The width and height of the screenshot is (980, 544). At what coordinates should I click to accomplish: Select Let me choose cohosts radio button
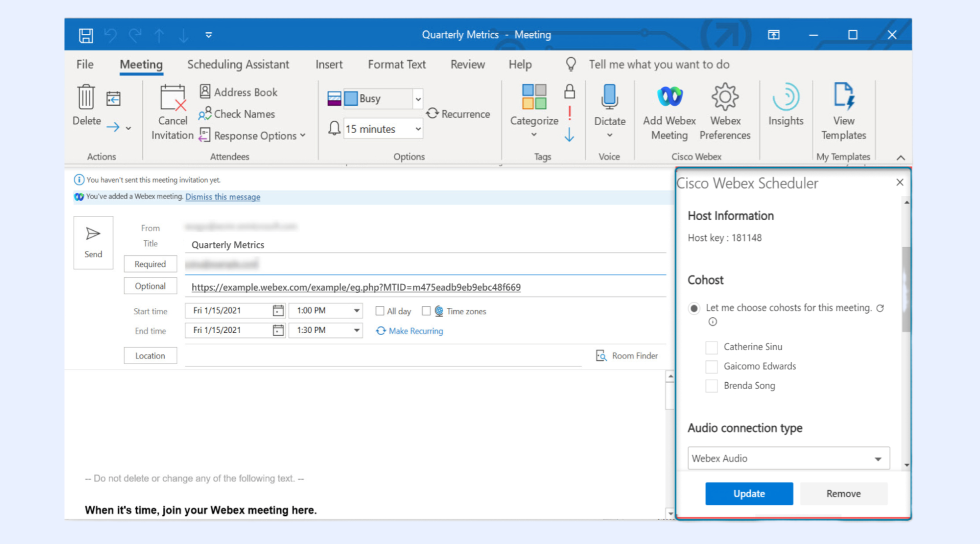pyautogui.click(x=694, y=308)
